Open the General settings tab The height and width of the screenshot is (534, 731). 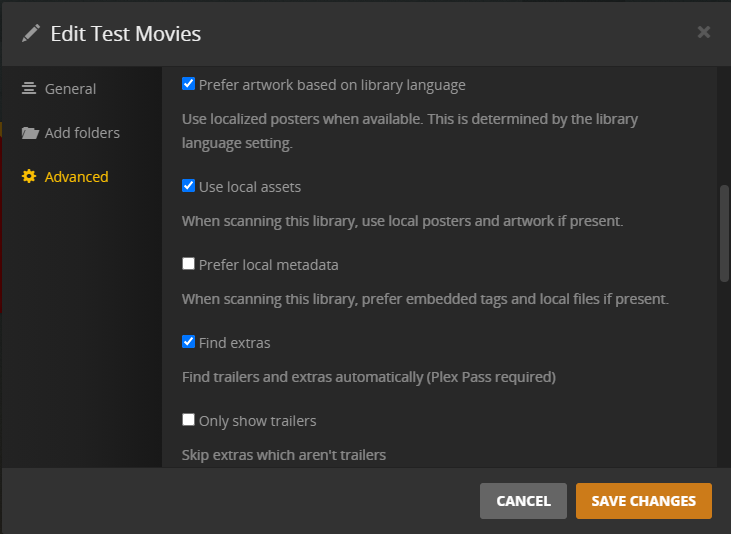click(x=70, y=89)
